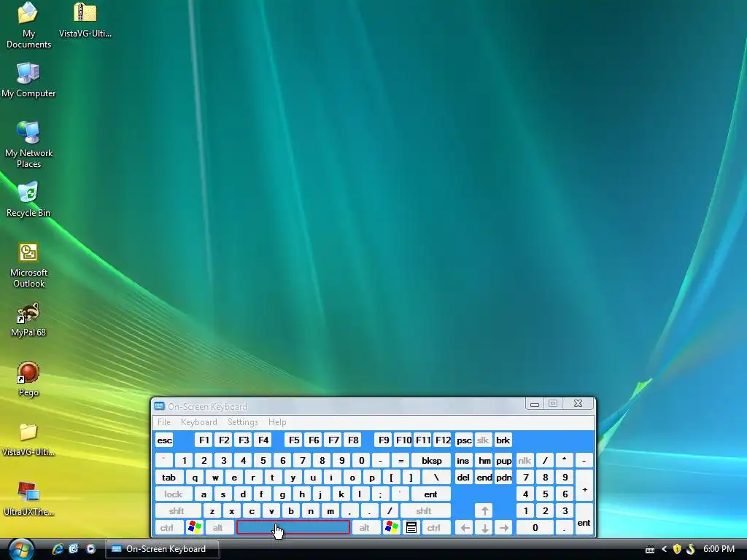Screen dimensions: 747x560
Task: Select the My Network Places icon
Action: [28, 145]
